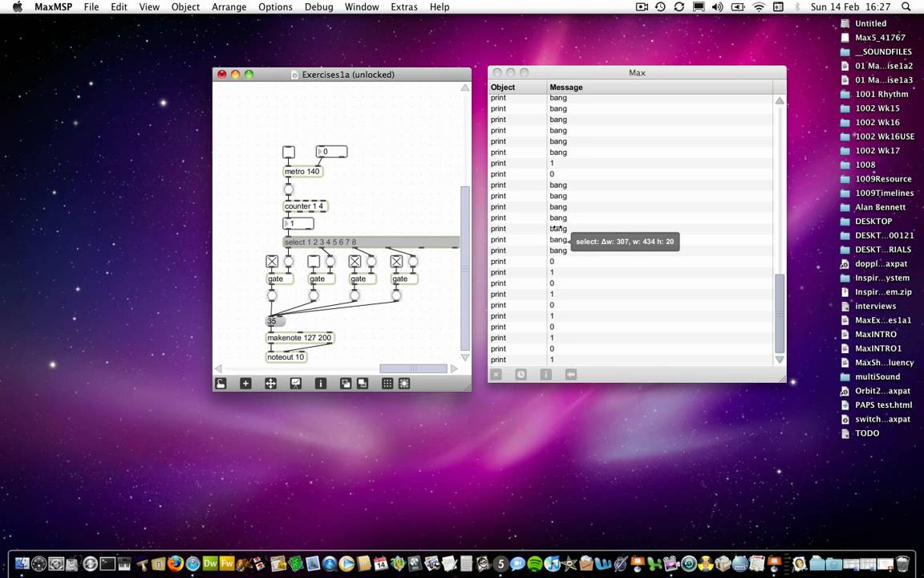924x578 pixels.
Task: Open the Wi-Fi status menu
Action: pos(759,6)
